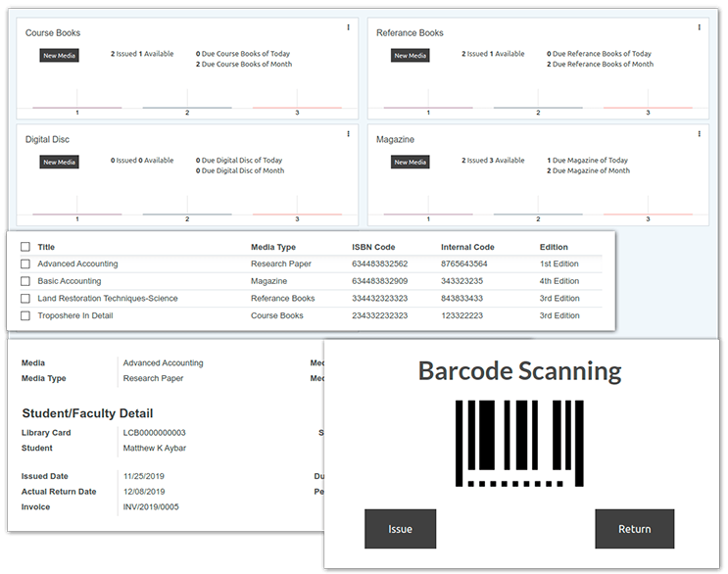Click issued date 11/25/2019

pyautogui.click(x=143, y=476)
